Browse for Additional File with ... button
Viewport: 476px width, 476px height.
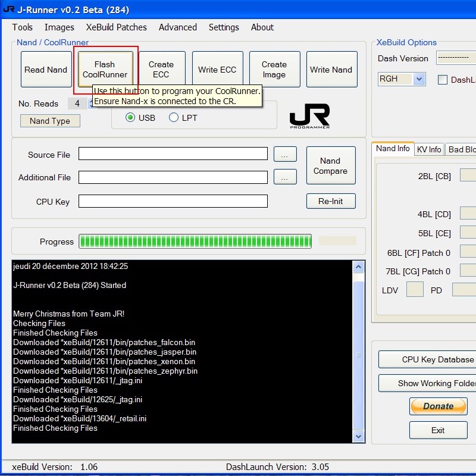[285, 177]
